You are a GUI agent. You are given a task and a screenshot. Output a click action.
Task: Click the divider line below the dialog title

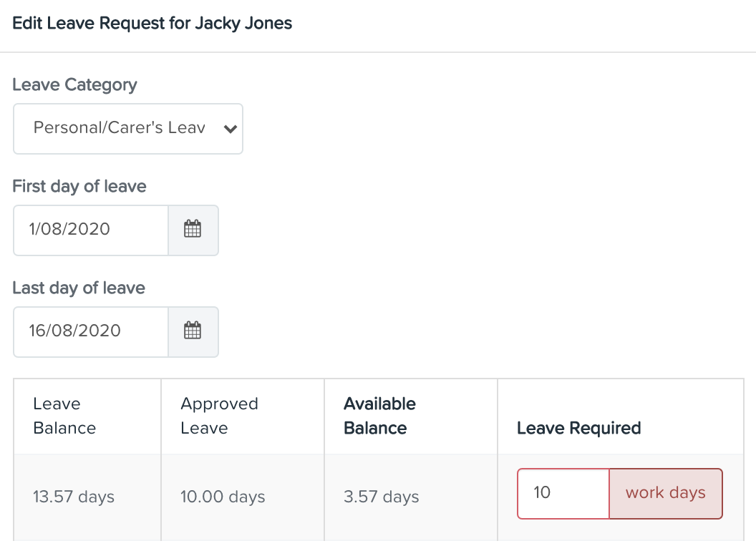[x=378, y=52]
